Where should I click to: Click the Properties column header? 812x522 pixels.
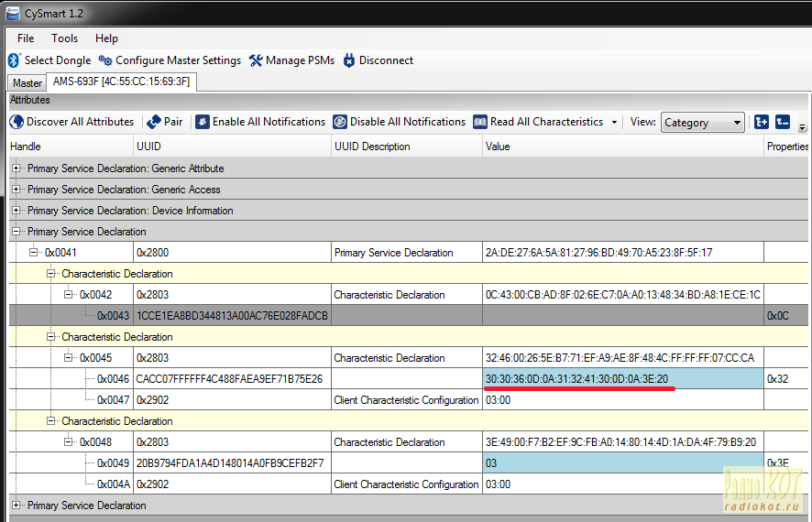[787, 147]
